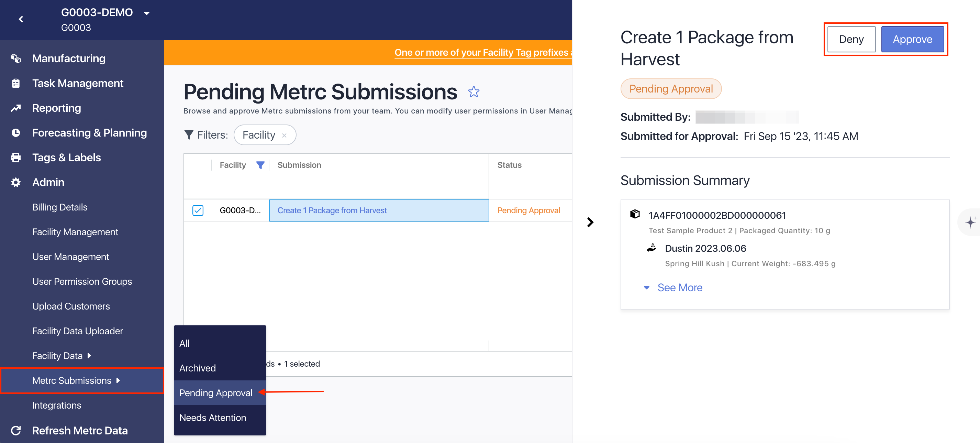This screenshot has height=443, width=980.
Task: Open the G0003-DEMO facility dropdown
Action: tap(146, 13)
